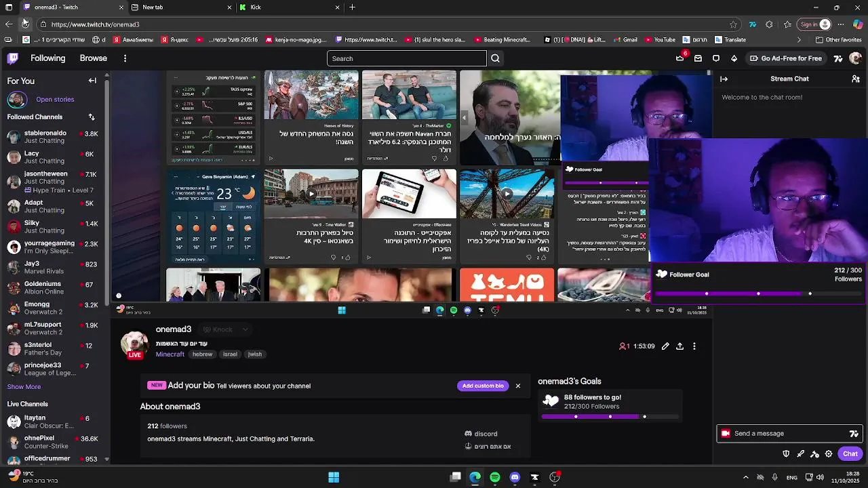Collapse the Stream Chat panel
868x488 pixels.
[724, 79]
